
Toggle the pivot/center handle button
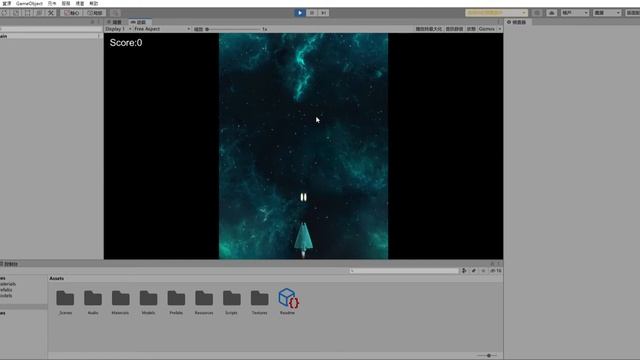pos(72,13)
